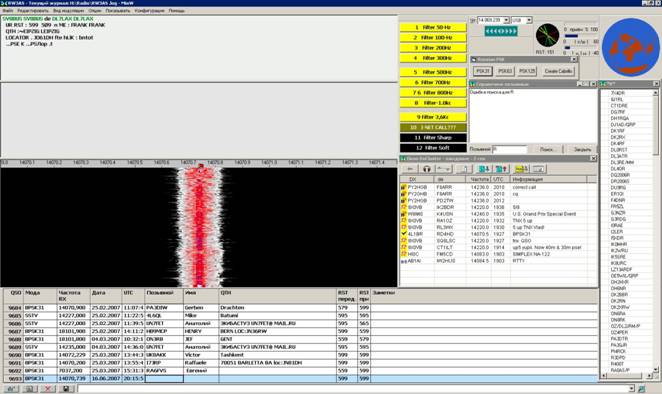The width and height of the screenshot is (662, 394).
Task: Select the 3 Filter 200Hz macro button
Action: pos(433,48)
